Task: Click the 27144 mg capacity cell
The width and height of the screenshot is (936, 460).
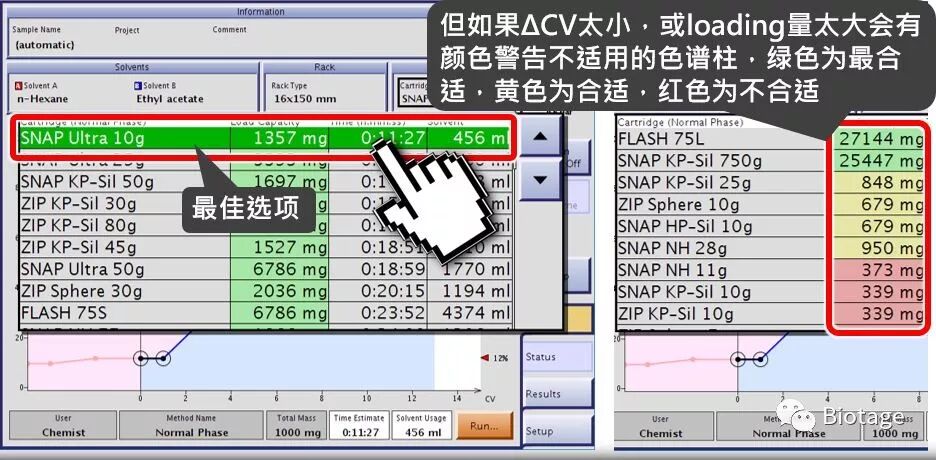Action: (878, 139)
